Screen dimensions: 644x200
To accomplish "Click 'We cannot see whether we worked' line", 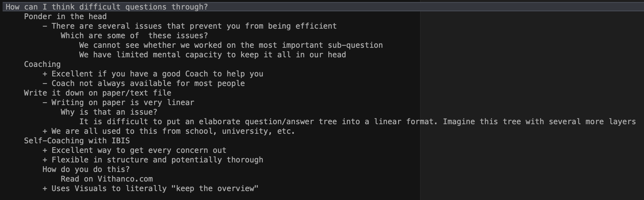I will pyautogui.click(x=231, y=45).
